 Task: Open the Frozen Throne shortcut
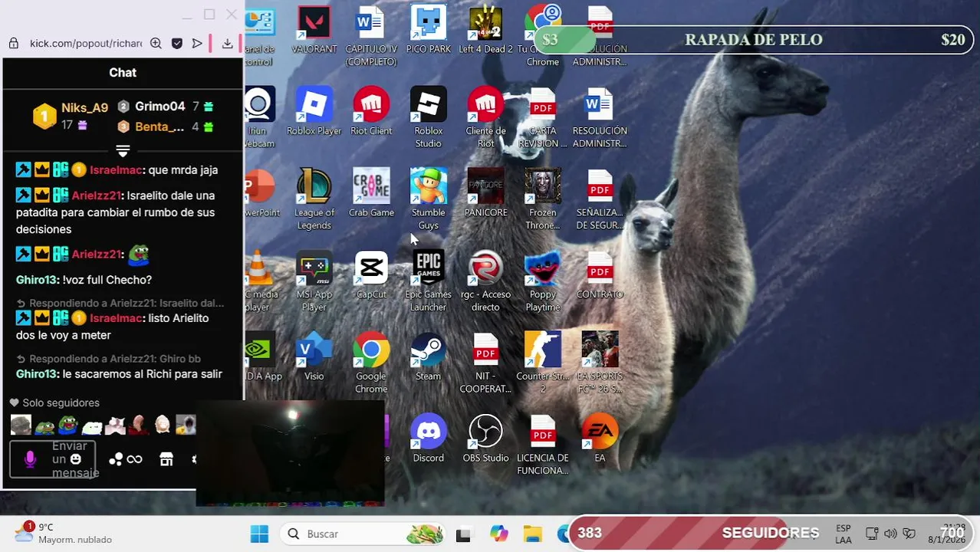[x=542, y=199]
